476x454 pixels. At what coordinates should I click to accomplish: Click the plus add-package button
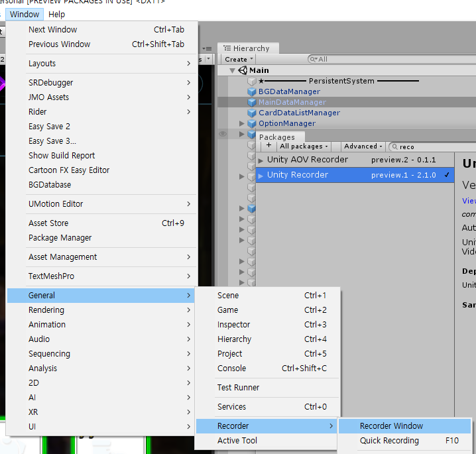coord(268,146)
